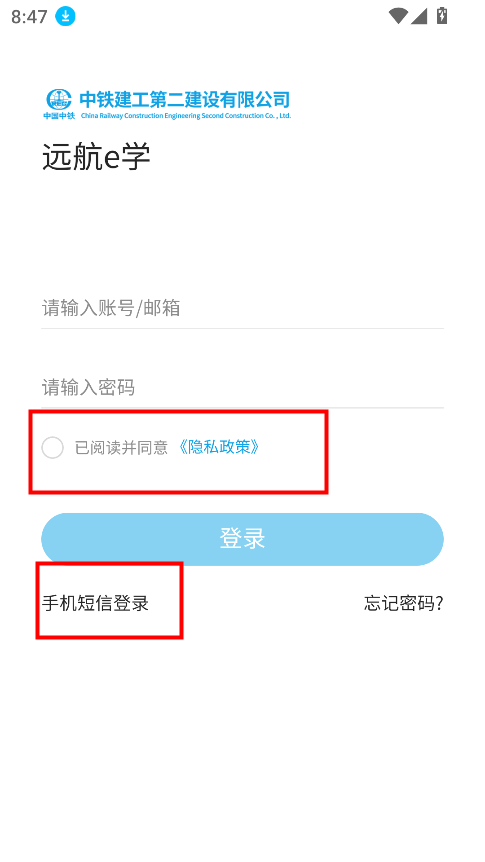Viewport: 485px width, 862px height.
Task: Focus the 请输入密码 password field
Action: coord(242,388)
